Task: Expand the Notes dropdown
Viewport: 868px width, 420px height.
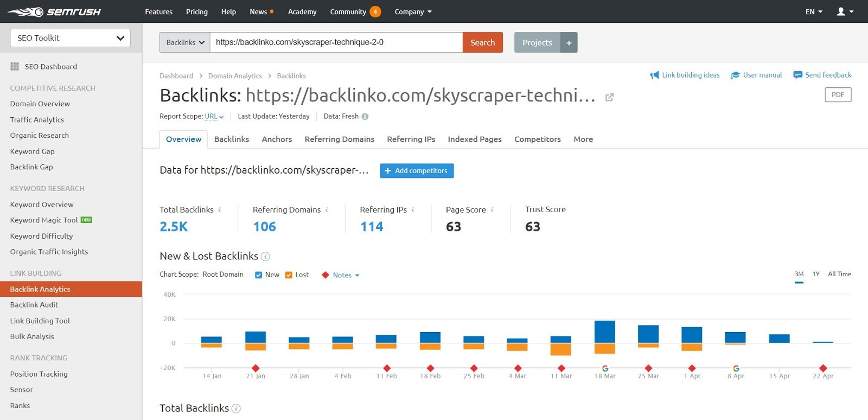Action: (x=346, y=275)
